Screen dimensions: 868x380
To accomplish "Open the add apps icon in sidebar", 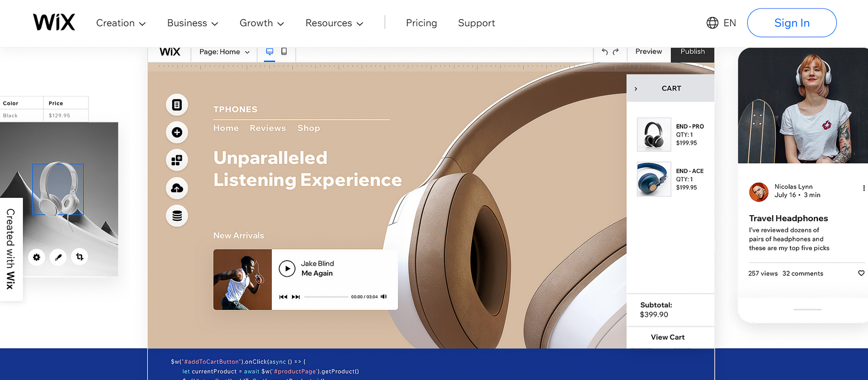I will coord(177,160).
